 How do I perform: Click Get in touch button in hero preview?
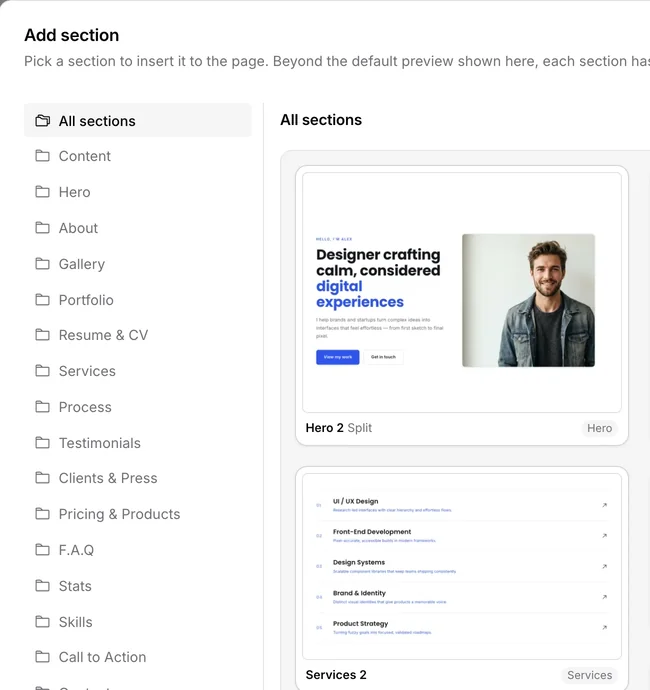383,357
